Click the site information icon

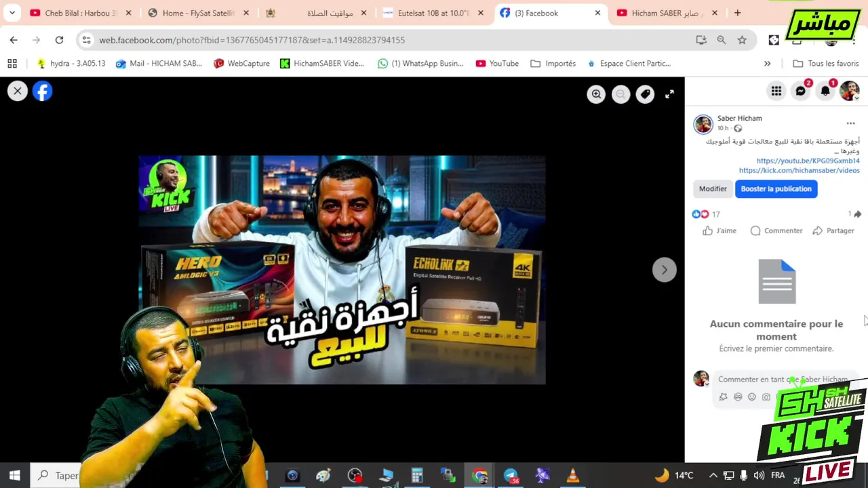(86, 40)
